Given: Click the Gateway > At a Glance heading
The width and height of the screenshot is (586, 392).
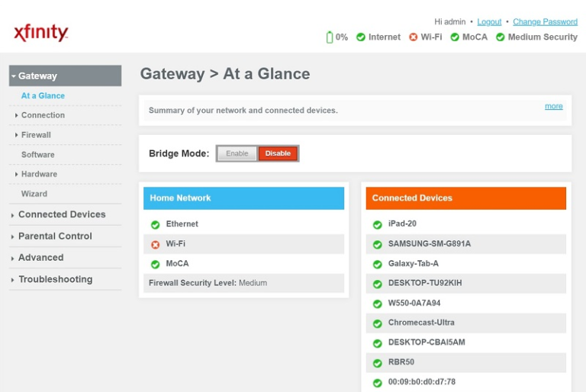Looking at the screenshot, I should pos(225,74).
